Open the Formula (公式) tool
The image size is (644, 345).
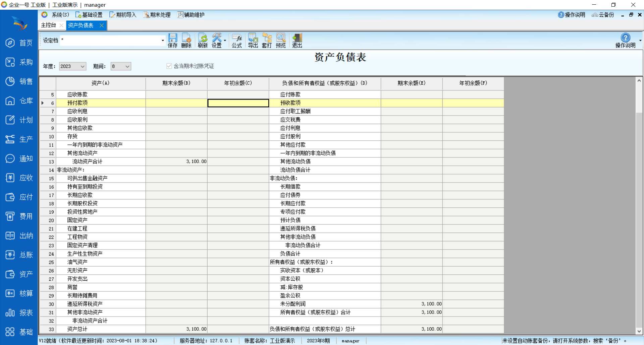pyautogui.click(x=236, y=40)
